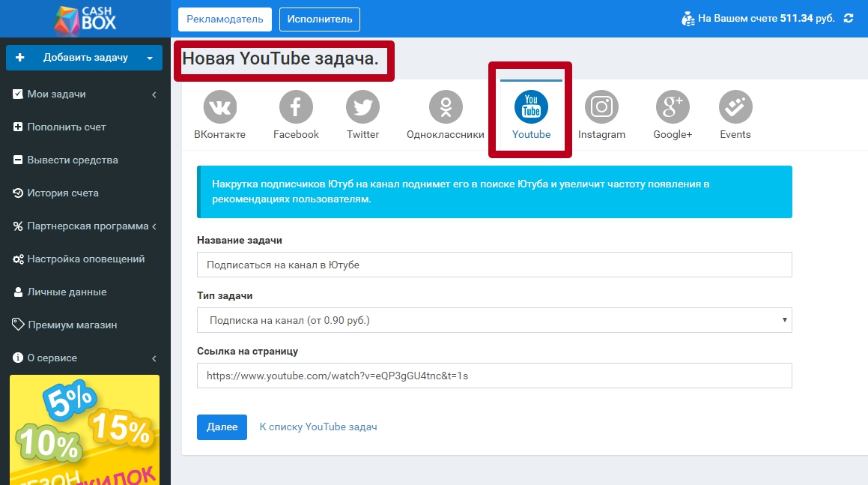Click the person icon beside Личные данные

tap(18, 292)
